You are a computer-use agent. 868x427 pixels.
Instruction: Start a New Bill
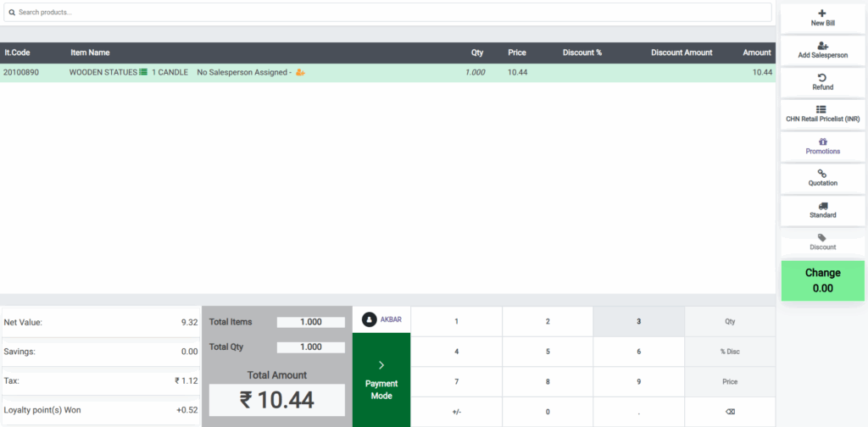click(822, 19)
